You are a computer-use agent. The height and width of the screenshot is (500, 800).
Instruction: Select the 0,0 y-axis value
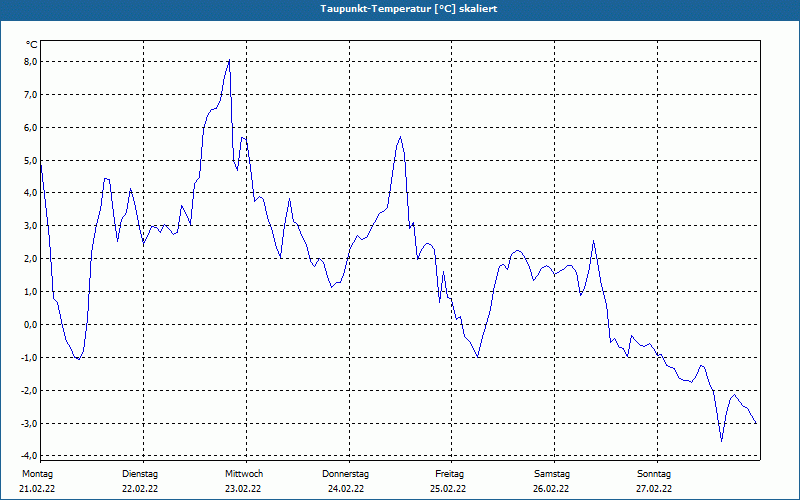pyautogui.click(x=31, y=324)
